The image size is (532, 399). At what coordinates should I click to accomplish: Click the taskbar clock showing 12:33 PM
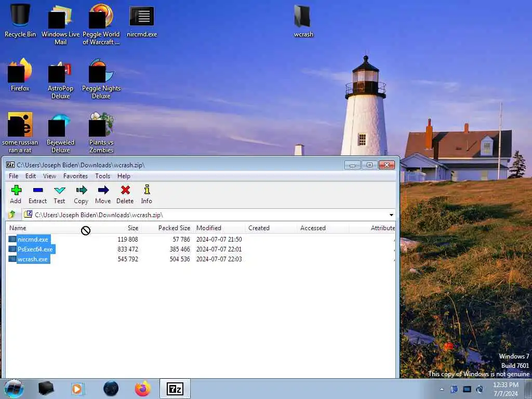pyautogui.click(x=506, y=389)
